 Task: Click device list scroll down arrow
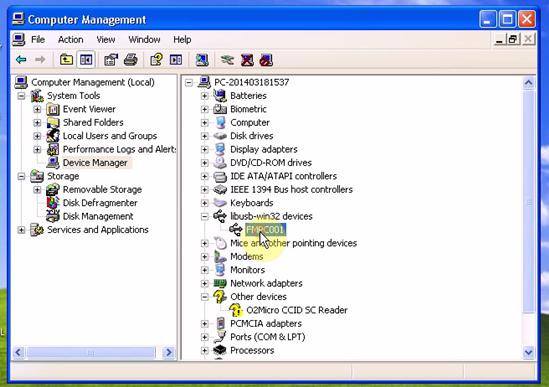(528, 352)
